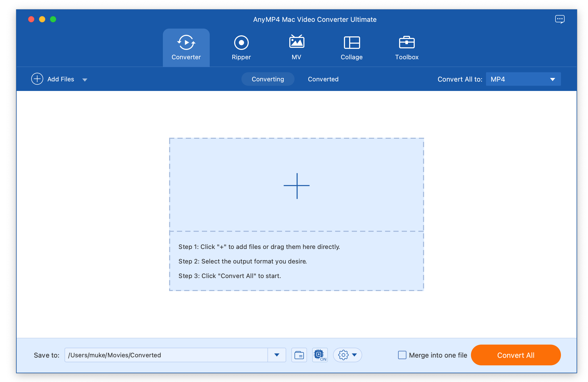Toggle hardware acceleration chip icon
Viewport: 588px width, 382px height.
pyautogui.click(x=320, y=355)
